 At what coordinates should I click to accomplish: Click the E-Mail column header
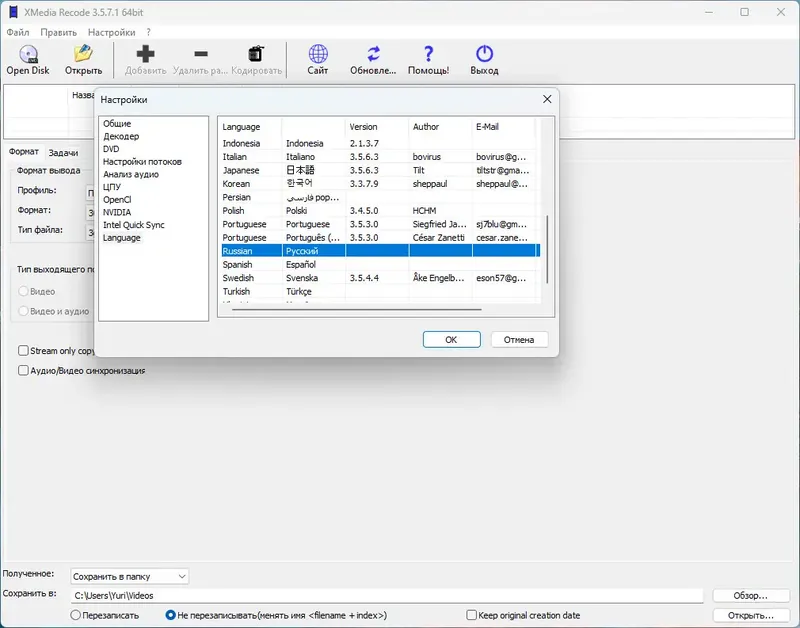point(504,127)
